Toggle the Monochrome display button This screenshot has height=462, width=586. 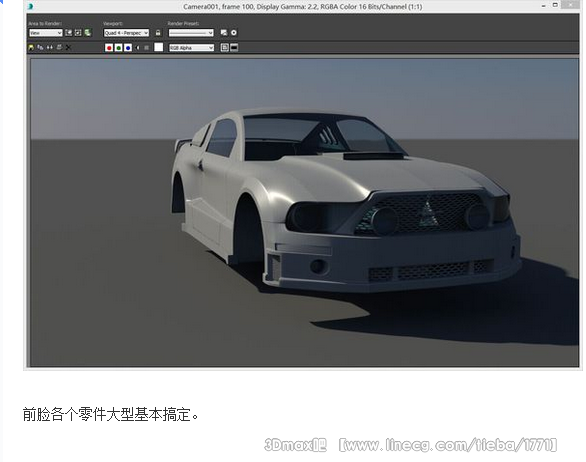click(146, 47)
